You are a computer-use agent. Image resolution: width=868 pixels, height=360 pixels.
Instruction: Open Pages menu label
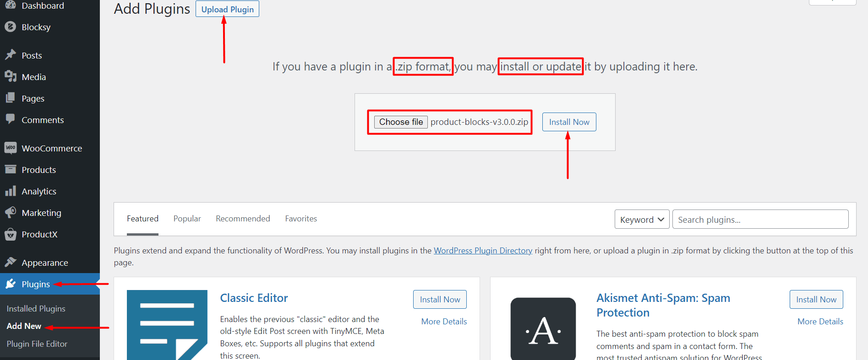coord(33,98)
